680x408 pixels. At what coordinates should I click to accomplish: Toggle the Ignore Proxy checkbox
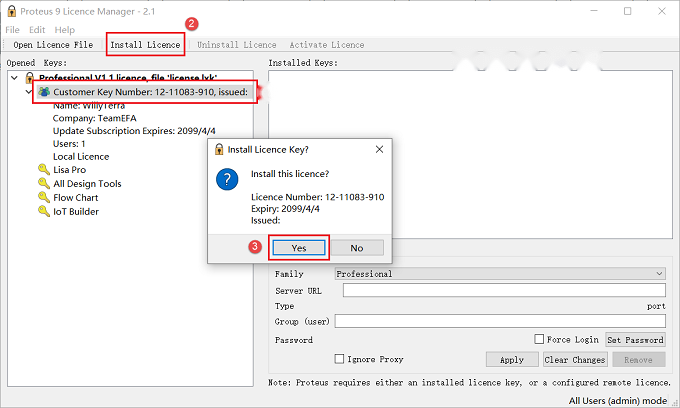coord(340,359)
